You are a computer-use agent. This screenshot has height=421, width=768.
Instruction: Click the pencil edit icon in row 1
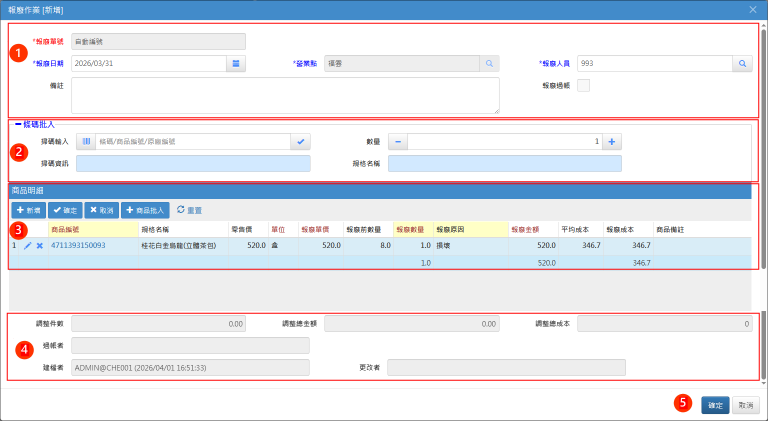(28, 245)
